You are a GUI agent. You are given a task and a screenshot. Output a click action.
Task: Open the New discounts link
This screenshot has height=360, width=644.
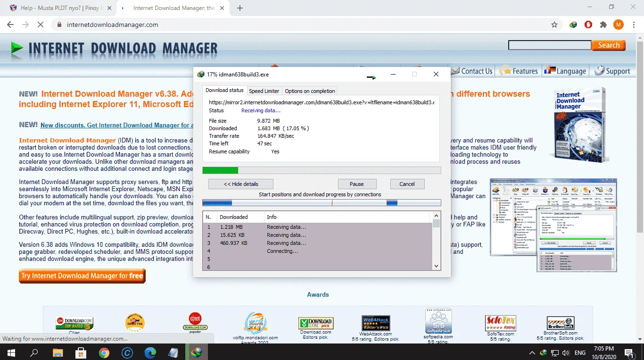pyautogui.click(x=116, y=125)
